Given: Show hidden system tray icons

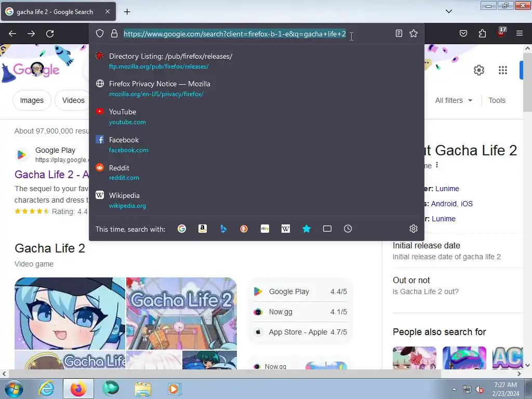Looking at the screenshot, I should coord(454,389).
